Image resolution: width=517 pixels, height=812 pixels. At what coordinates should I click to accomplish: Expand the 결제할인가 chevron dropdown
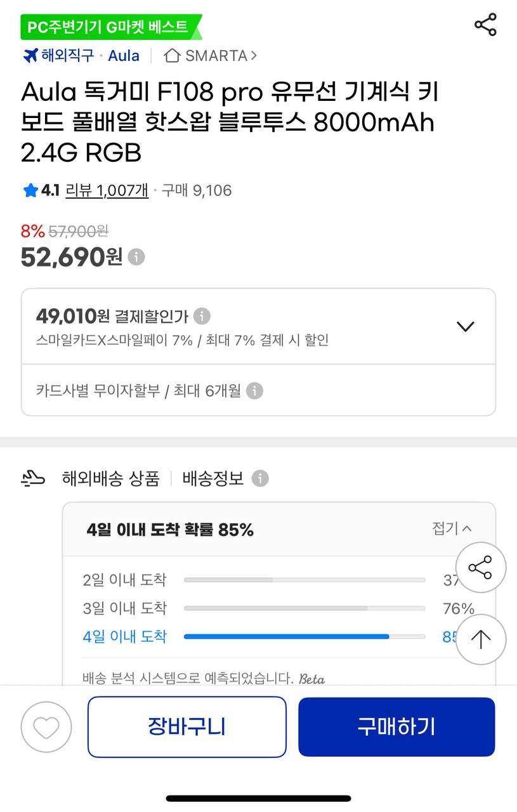(466, 327)
